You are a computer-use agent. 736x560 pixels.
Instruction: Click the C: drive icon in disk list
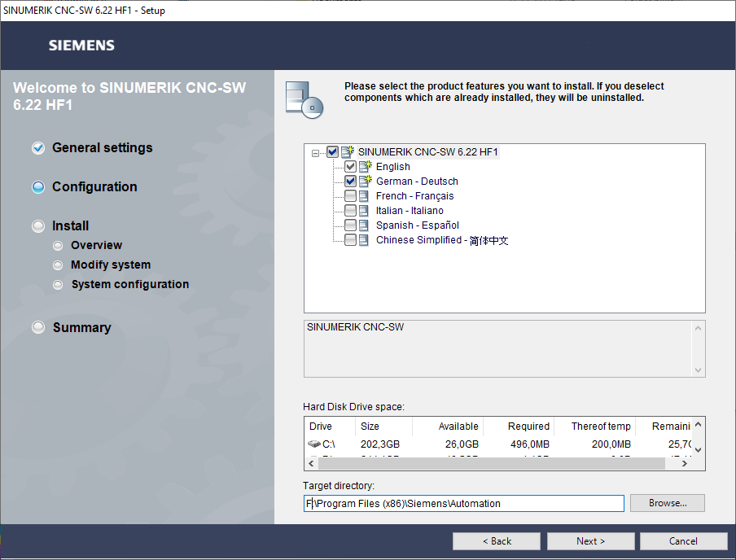(314, 444)
